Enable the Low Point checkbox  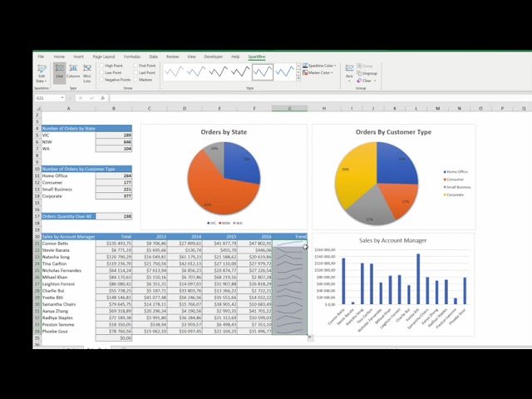tap(101, 72)
